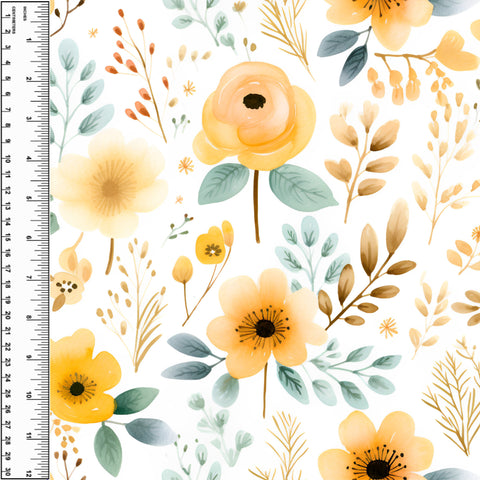This screenshot has height=480, width=480.
Task: Click the "CENTIMETERS" label on the ruler
Action: point(14,20)
